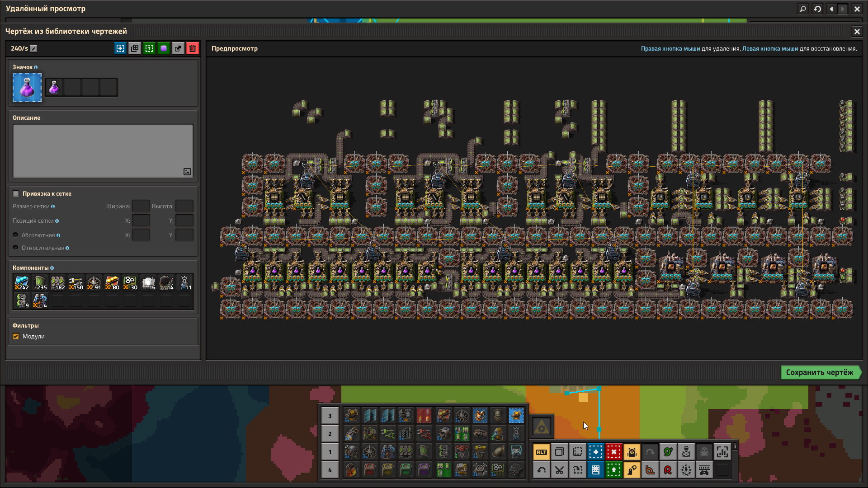Screen dimensions: 868x488
Task: Select the green upgrade planner shortcut
Action: (x=614, y=470)
